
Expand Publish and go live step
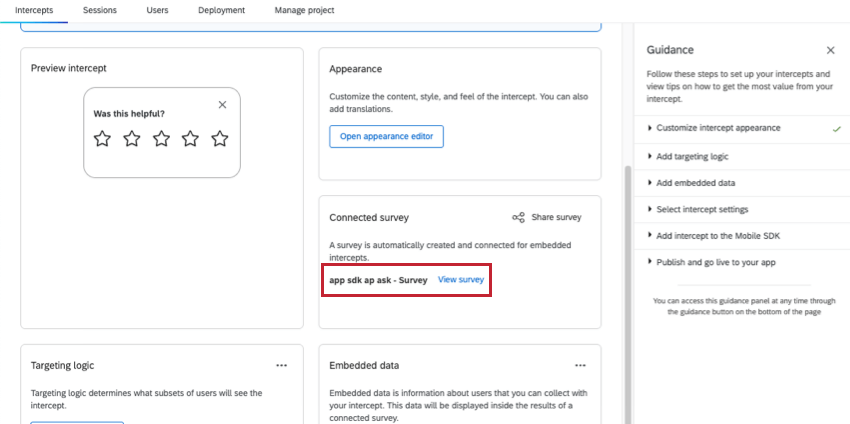(x=716, y=262)
